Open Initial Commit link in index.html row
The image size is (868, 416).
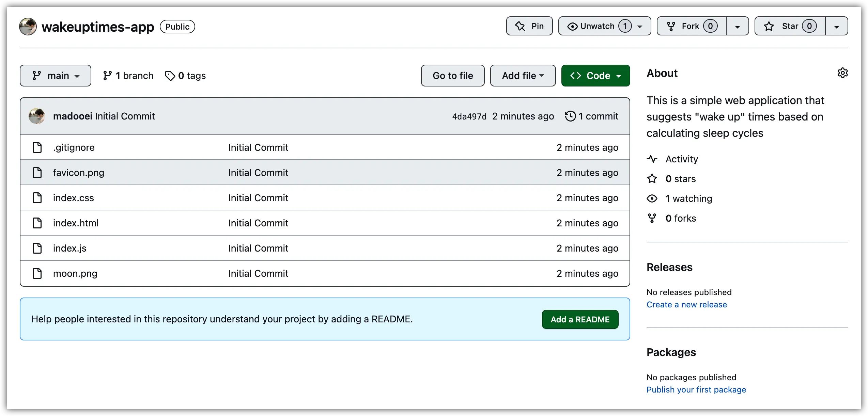(x=258, y=223)
